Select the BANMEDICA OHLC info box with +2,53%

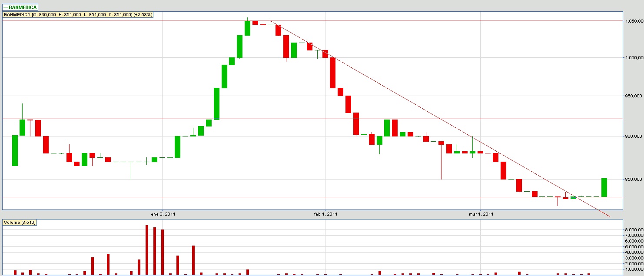(x=78, y=14)
